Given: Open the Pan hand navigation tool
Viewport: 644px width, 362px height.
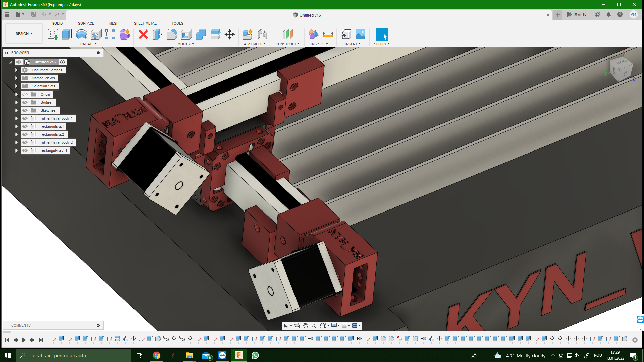Looking at the screenshot, I should pyautogui.click(x=306, y=326).
